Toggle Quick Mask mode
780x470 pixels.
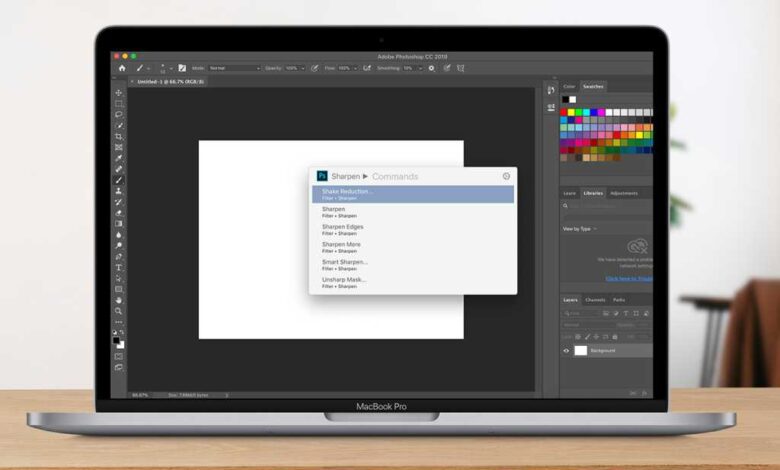tap(118, 357)
